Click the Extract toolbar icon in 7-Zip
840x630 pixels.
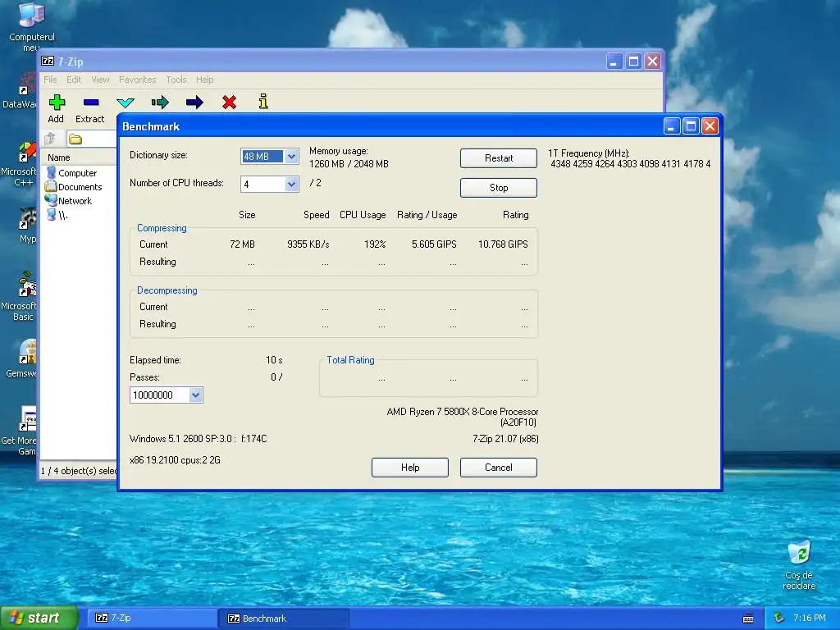point(91,102)
